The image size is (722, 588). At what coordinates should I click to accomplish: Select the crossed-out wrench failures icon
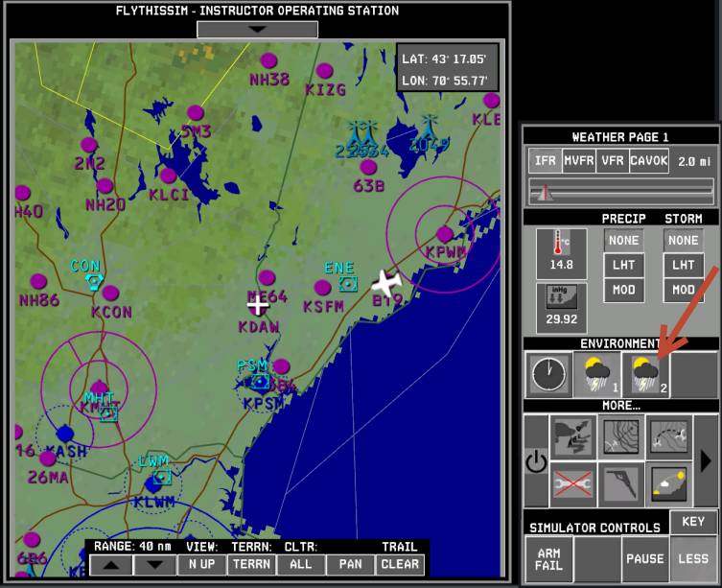[573, 484]
